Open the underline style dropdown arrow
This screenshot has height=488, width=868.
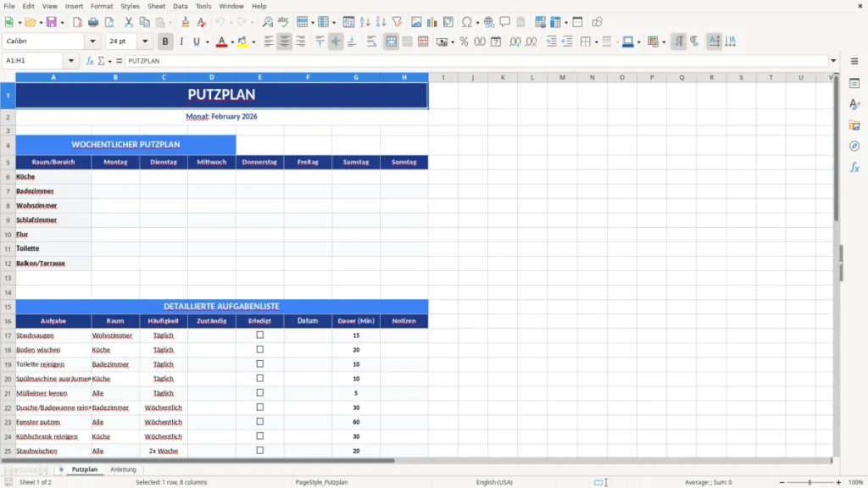[x=207, y=42]
